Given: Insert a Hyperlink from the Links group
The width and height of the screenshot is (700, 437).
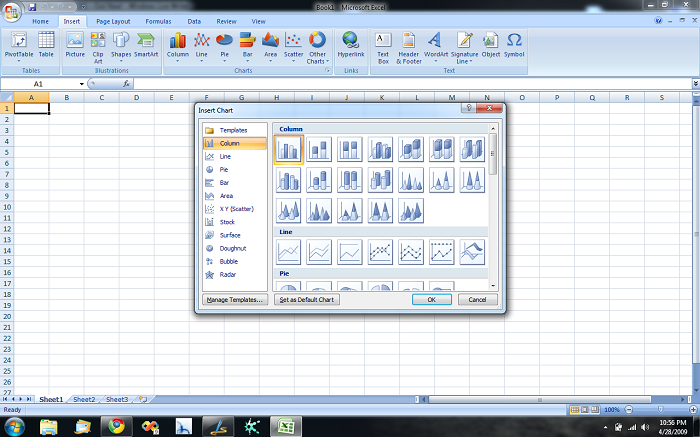Looking at the screenshot, I should pos(351,45).
